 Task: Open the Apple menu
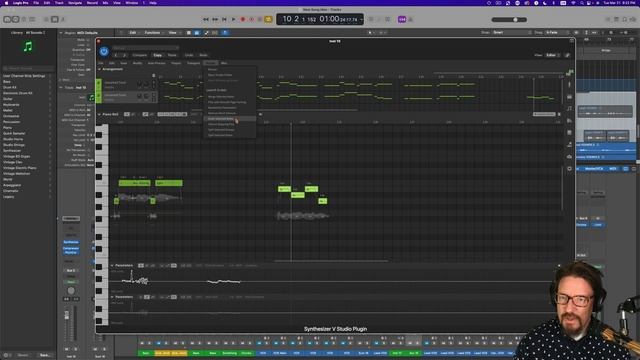pos(6,3)
